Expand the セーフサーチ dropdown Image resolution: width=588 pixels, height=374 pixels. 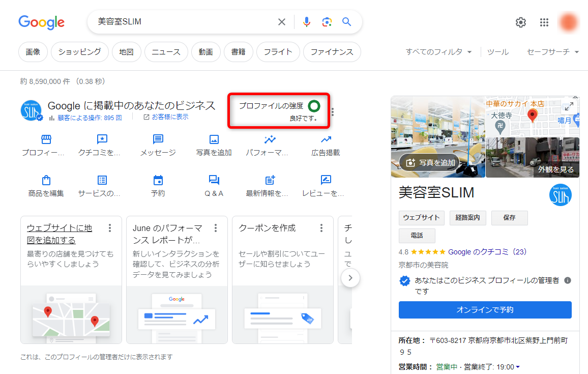[553, 52]
